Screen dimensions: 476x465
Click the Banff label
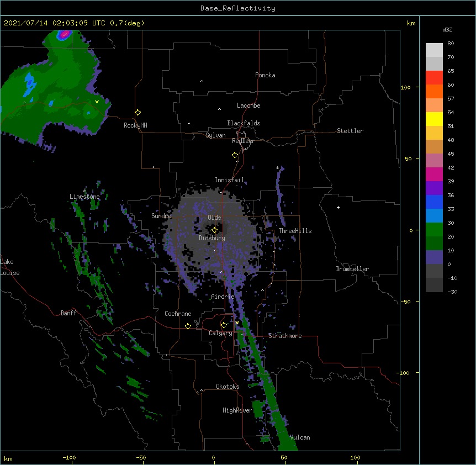pyautogui.click(x=68, y=313)
